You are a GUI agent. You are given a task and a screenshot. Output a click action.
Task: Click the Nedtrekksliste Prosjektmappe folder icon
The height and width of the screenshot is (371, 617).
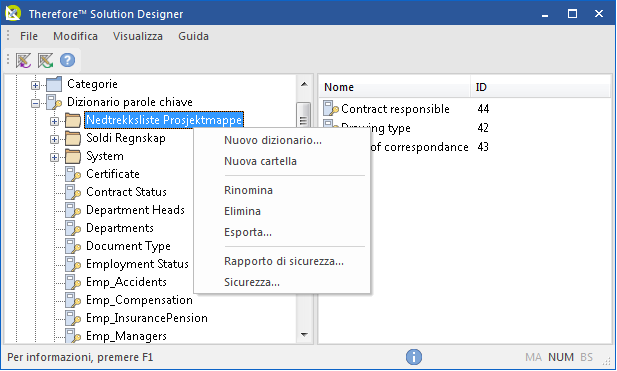[x=73, y=120]
